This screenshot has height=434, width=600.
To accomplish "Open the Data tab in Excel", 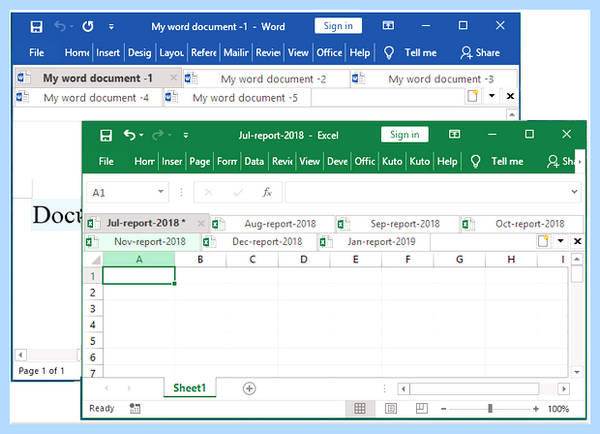I will click(x=254, y=161).
